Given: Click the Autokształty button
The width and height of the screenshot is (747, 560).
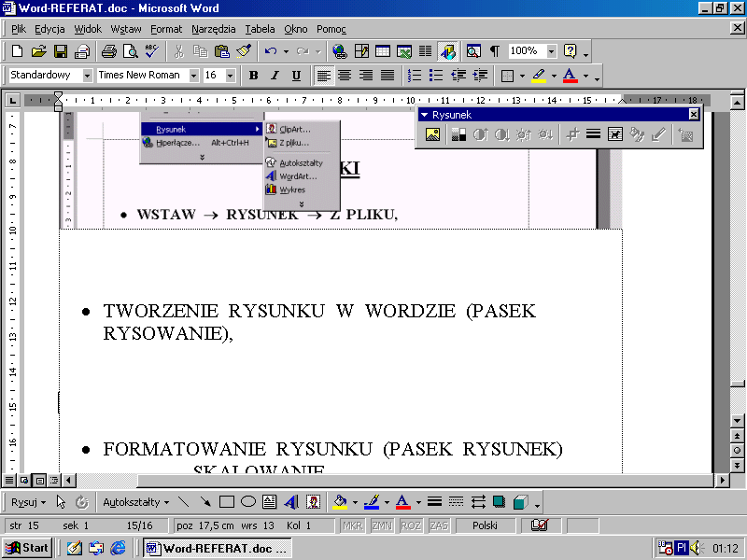Looking at the screenshot, I should pos(135,502).
